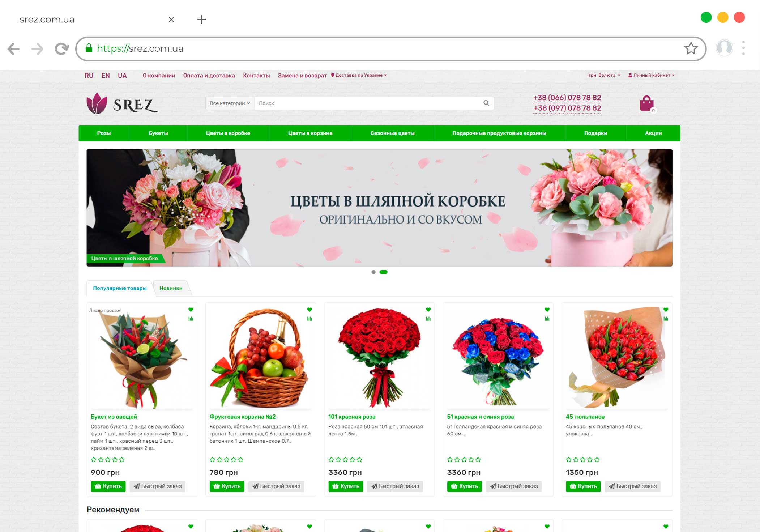Open Оплата и доставка page
This screenshot has height=532, width=760.
209,76
